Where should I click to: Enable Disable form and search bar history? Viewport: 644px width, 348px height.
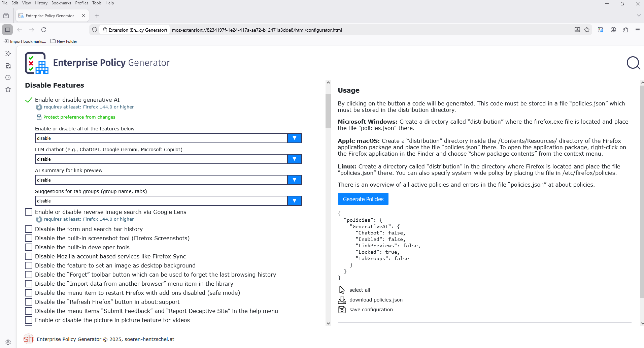(x=29, y=229)
